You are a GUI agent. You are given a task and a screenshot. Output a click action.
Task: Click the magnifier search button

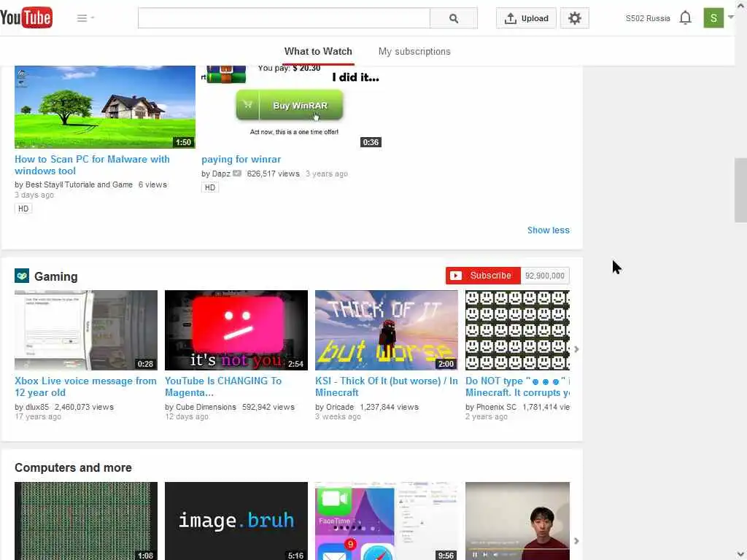pyautogui.click(x=454, y=18)
